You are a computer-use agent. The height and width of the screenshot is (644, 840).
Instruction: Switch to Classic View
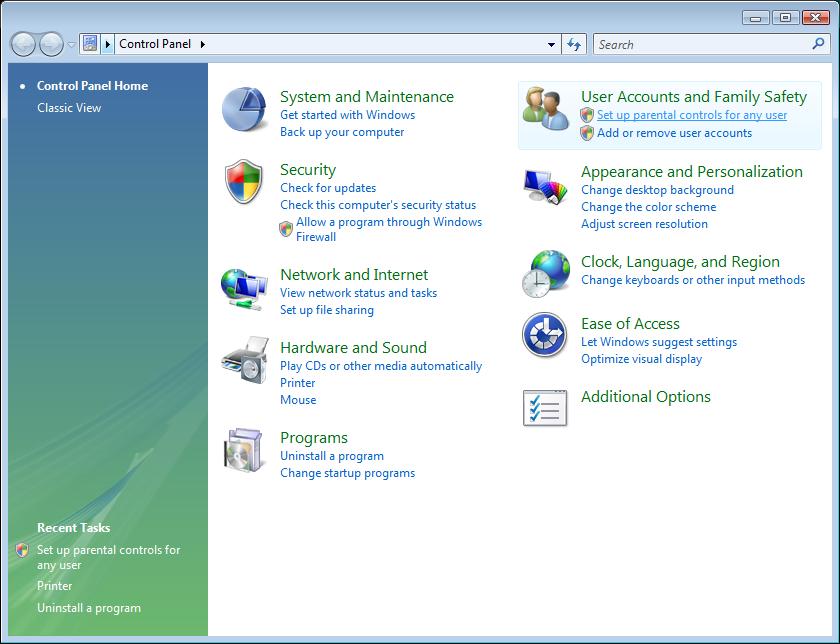coord(69,108)
